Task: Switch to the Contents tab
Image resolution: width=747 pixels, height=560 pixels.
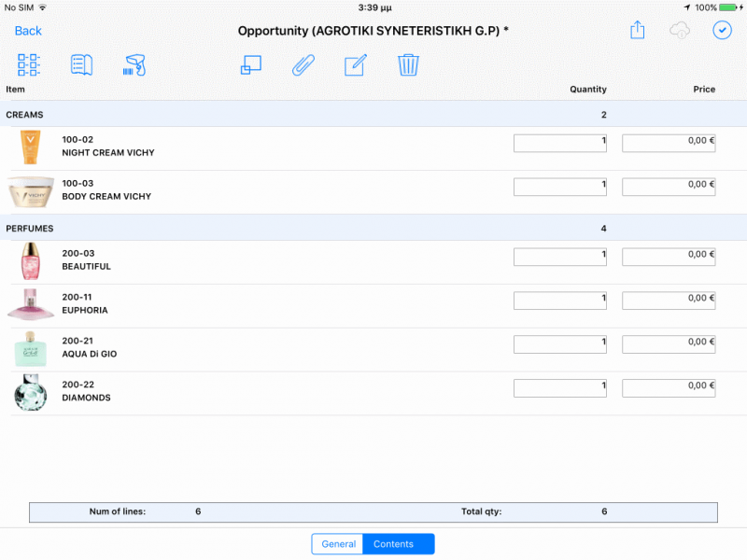Action: click(399, 544)
